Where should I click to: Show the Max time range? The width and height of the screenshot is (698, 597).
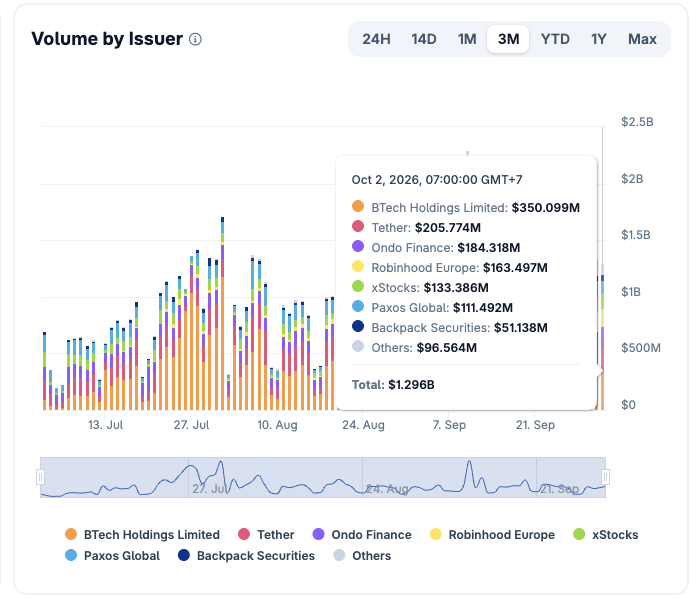coord(642,39)
